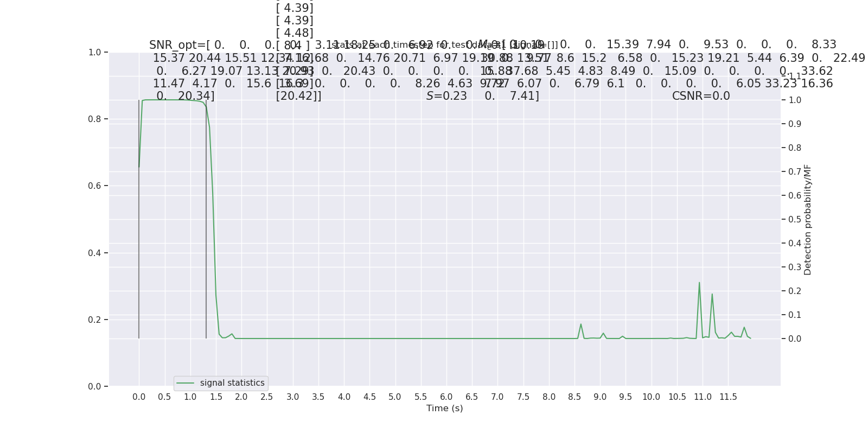Click the "0.5" tick on the right y-axis
Viewport: 868px width, 434px height.
click(795, 219)
